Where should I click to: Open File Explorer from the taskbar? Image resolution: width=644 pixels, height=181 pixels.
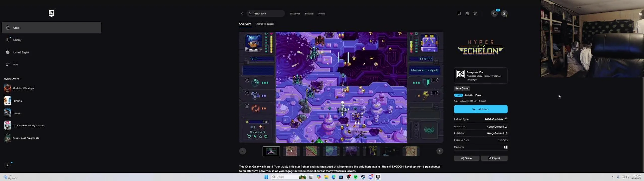pyautogui.click(x=326, y=177)
